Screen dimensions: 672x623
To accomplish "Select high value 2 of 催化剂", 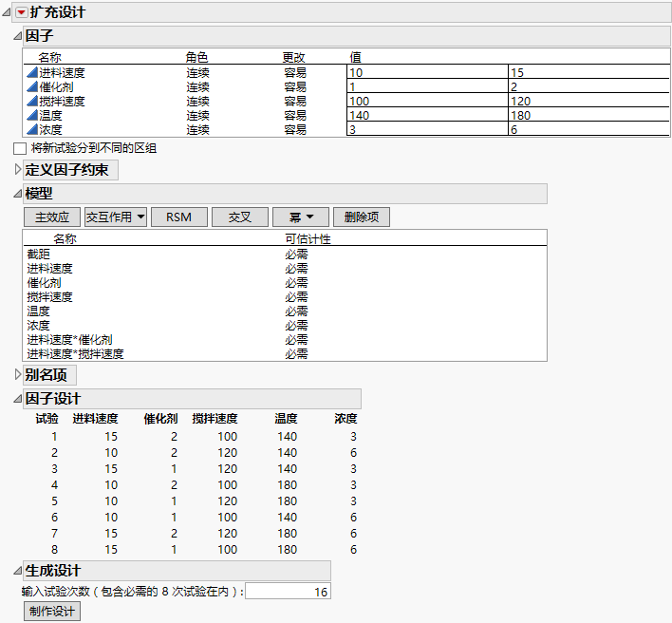I will pos(589,86).
